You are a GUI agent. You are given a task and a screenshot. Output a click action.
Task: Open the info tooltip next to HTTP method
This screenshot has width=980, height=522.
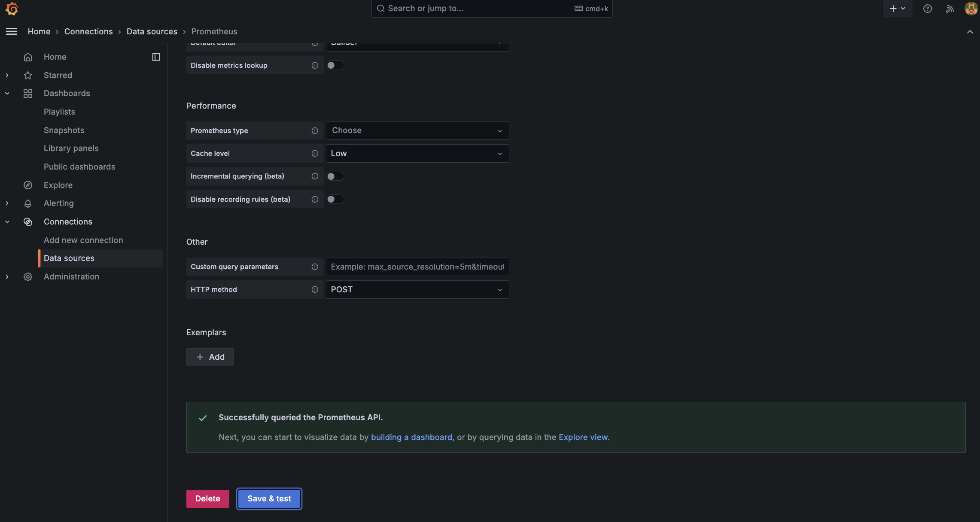point(315,289)
